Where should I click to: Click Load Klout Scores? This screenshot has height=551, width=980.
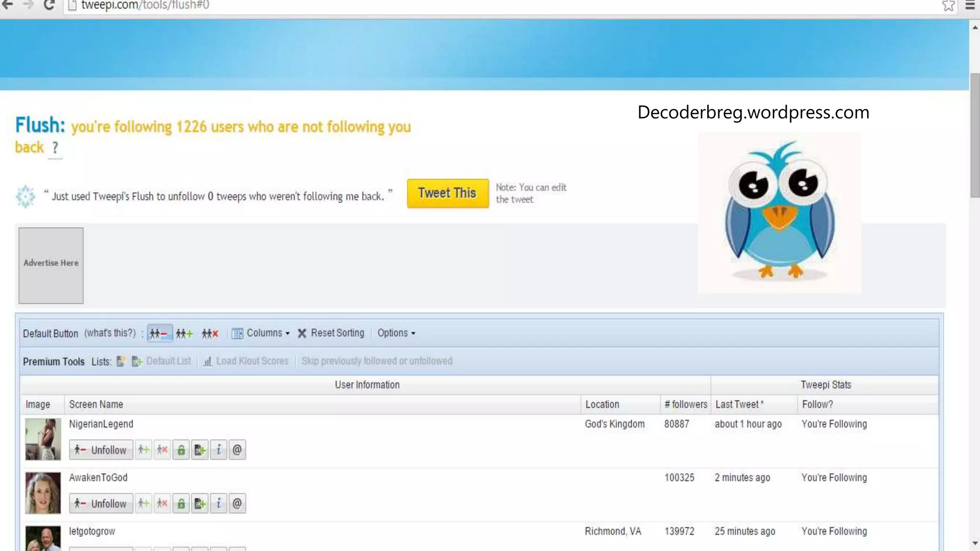point(246,362)
